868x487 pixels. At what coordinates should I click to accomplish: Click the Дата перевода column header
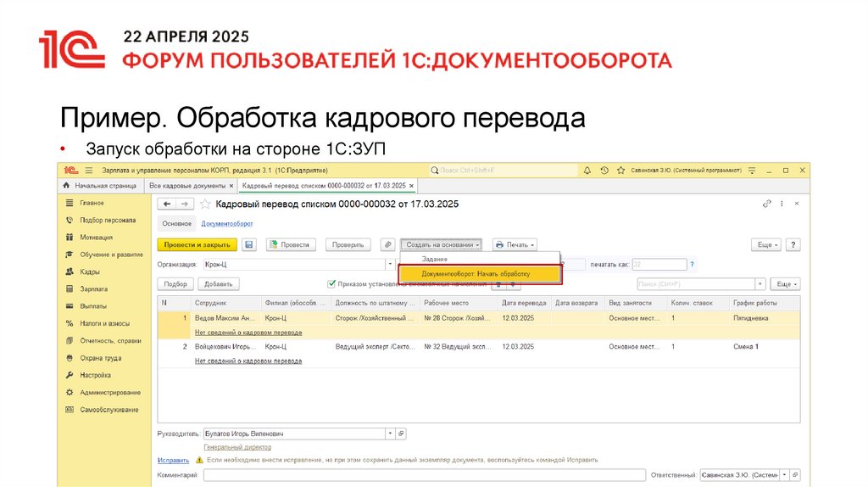click(524, 303)
